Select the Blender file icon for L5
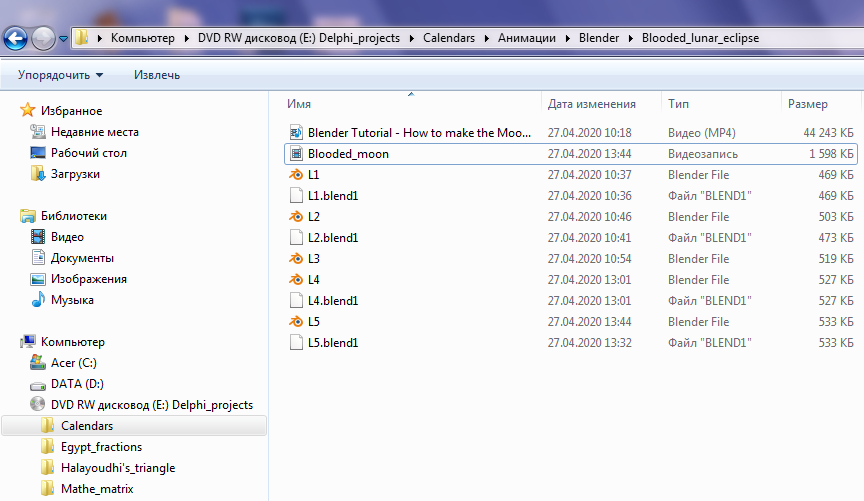Screen dimensions: 864x501 pos(296,321)
